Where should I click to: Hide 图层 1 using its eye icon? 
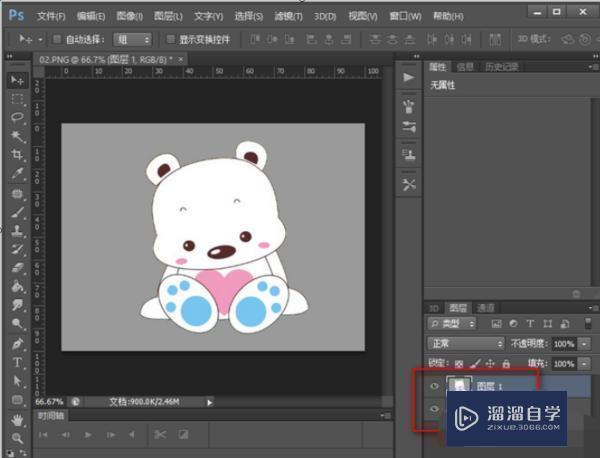(434, 386)
